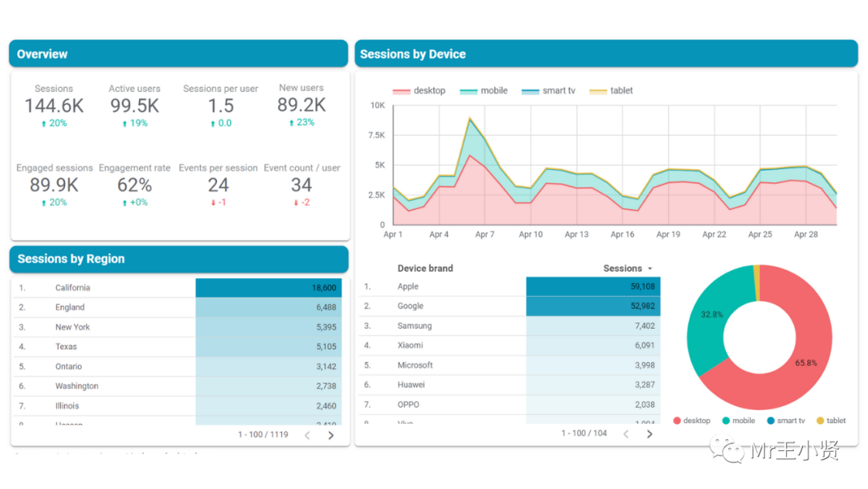868x489 pixels.
Task: Toggle smart tv series in line chart legend
Action: pos(549,90)
